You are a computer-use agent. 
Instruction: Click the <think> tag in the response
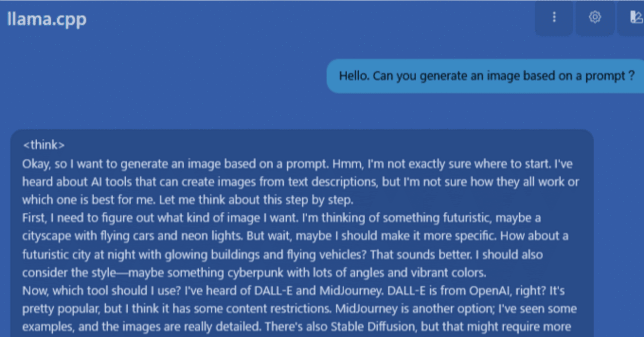pos(44,145)
